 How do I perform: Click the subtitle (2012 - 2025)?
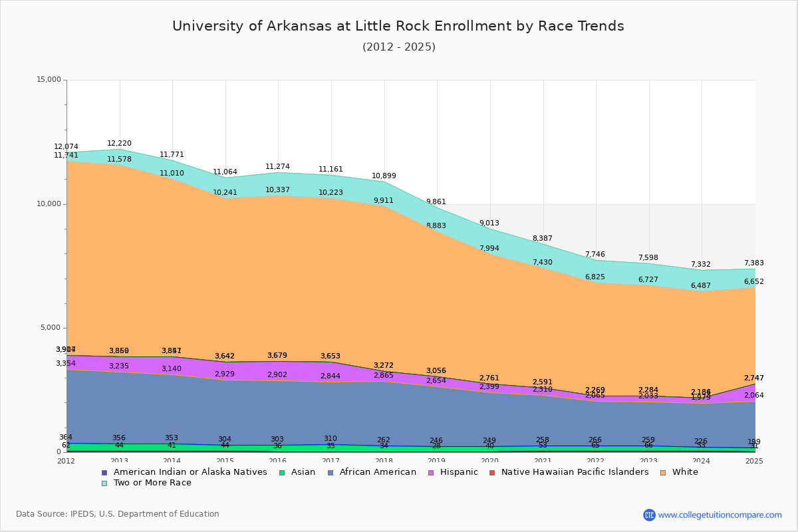click(x=399, y=47)
